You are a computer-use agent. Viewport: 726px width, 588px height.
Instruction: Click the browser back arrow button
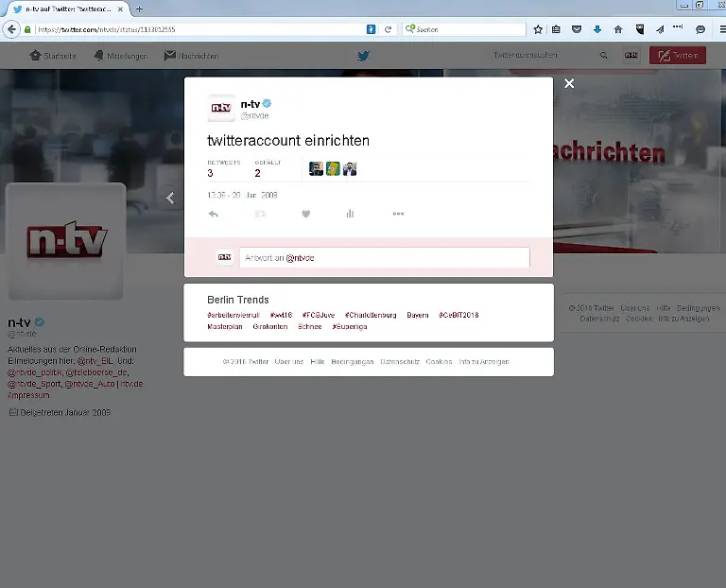click(x=11, y=29)
